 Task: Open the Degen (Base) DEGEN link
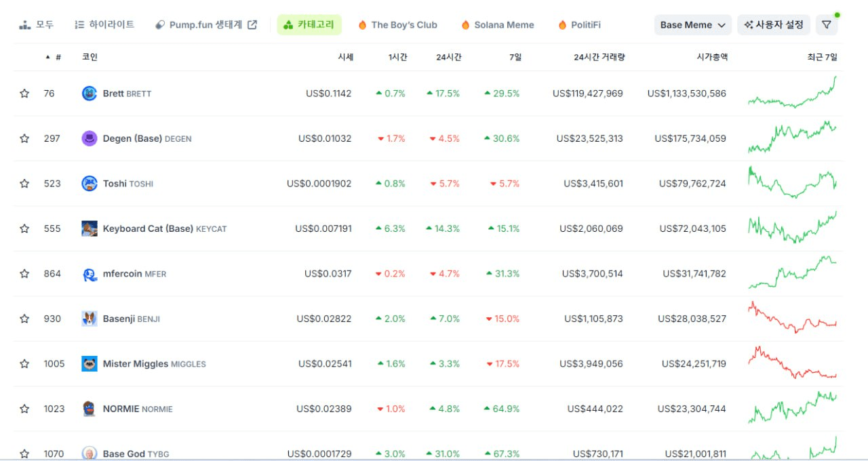[147, 138]
